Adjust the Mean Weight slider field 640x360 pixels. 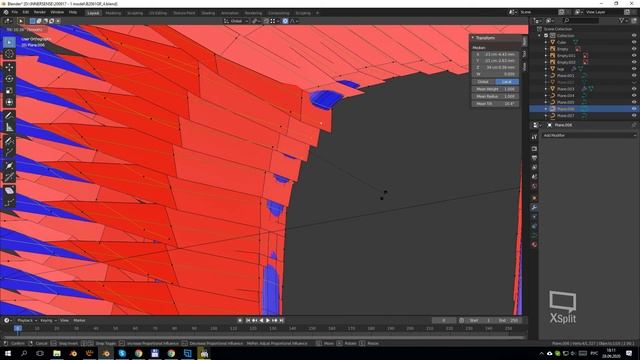coord(496,89)
